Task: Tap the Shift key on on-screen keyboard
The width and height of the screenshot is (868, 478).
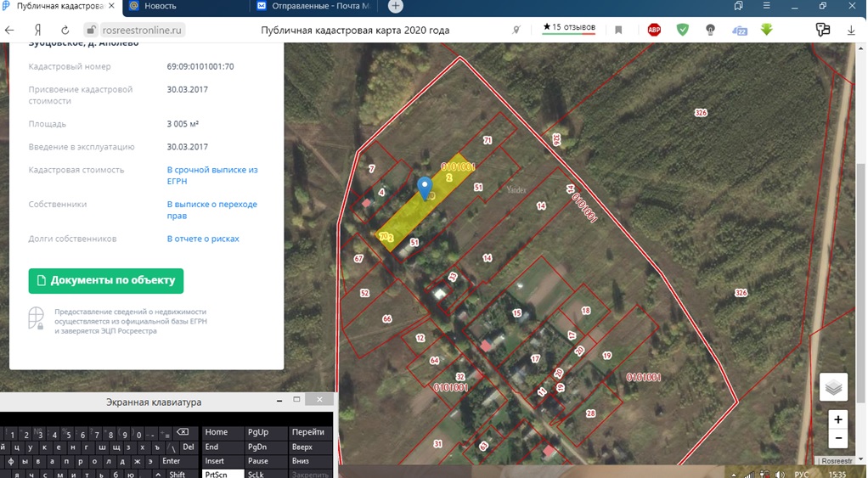Action: 178,475
